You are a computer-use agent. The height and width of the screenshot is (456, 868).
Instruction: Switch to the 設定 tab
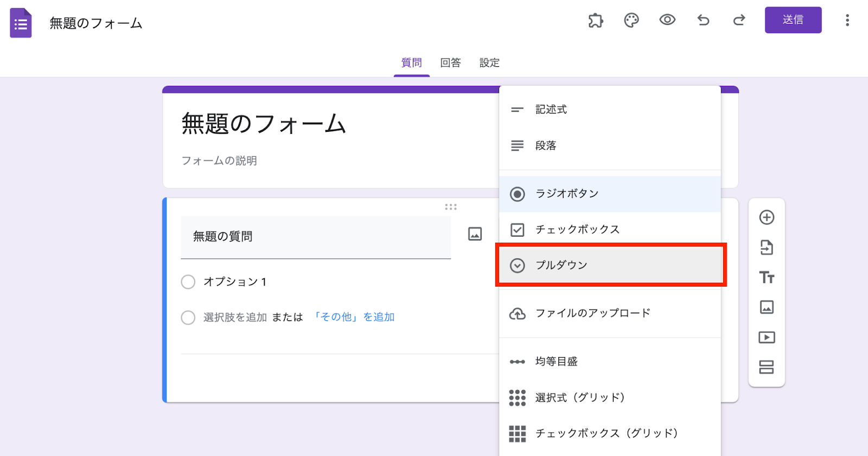[489, 63]
